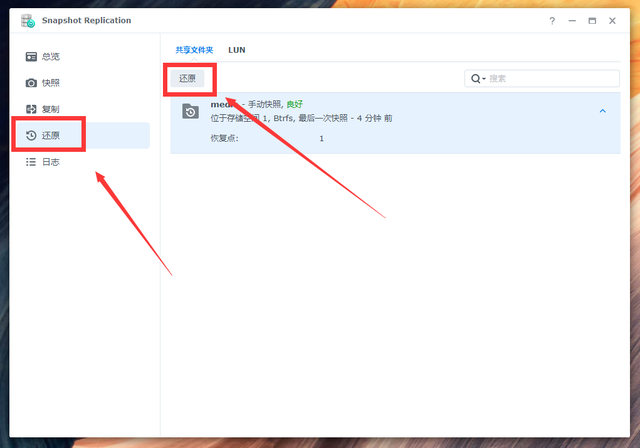Click the Snapshot Replication title text

tap(87, 20)
